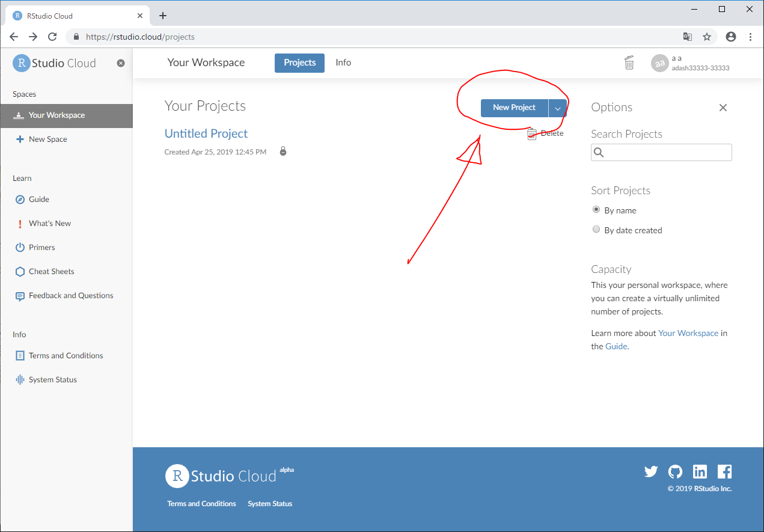Click the RStudio Cloud logo in sidebar
Screen dimensions: 764x532
point(54,63)
